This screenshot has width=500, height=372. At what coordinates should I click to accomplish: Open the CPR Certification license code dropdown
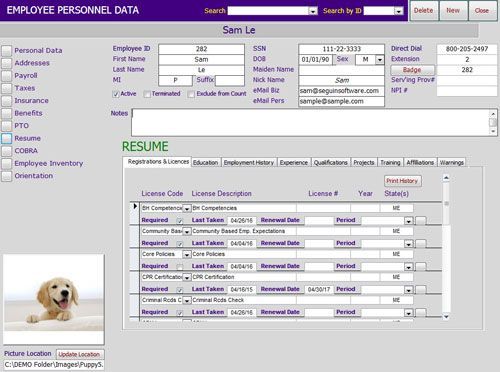pyautogui.click(x=187, y=278)
